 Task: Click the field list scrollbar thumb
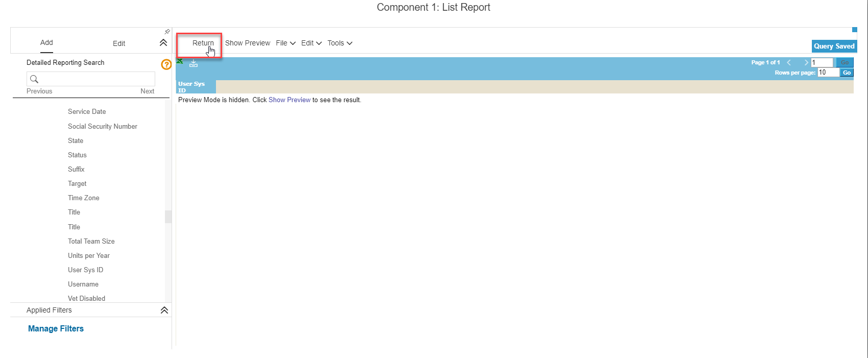click(168, 217)
